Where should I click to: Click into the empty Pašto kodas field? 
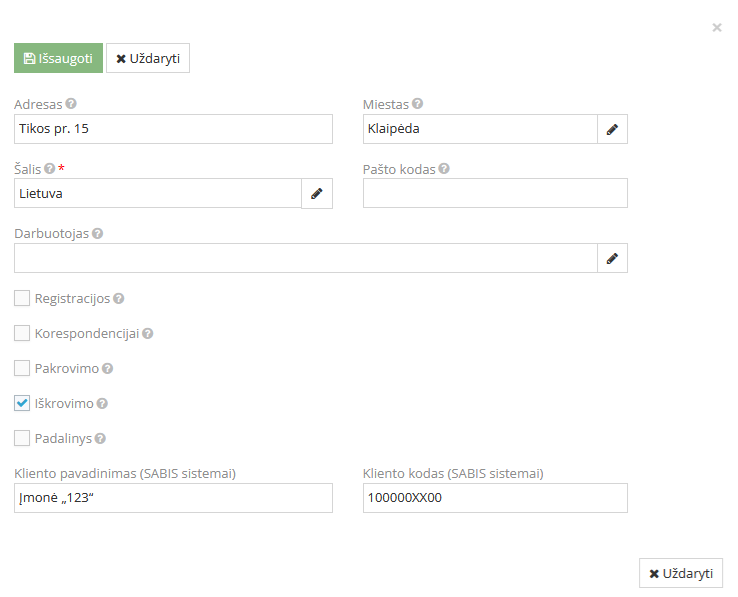495,194
